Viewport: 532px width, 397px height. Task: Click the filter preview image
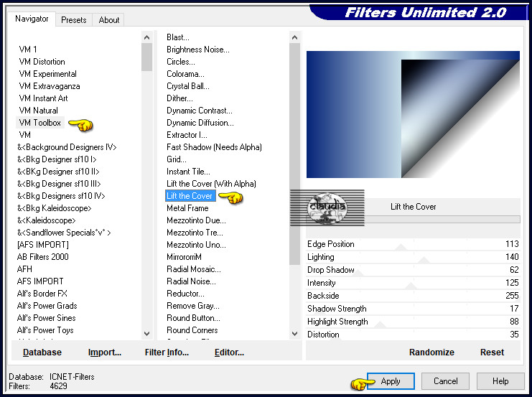pyautogui.click(x=413, y=114)
